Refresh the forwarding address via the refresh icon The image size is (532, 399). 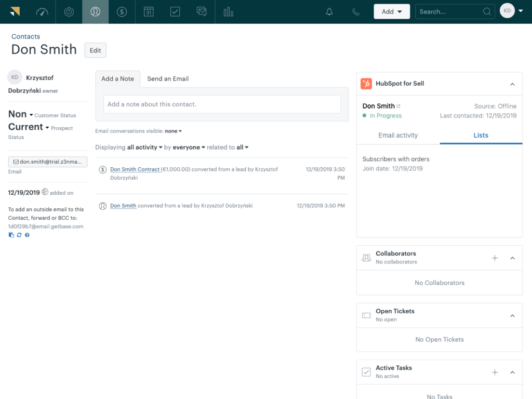[x=19, y=235]
